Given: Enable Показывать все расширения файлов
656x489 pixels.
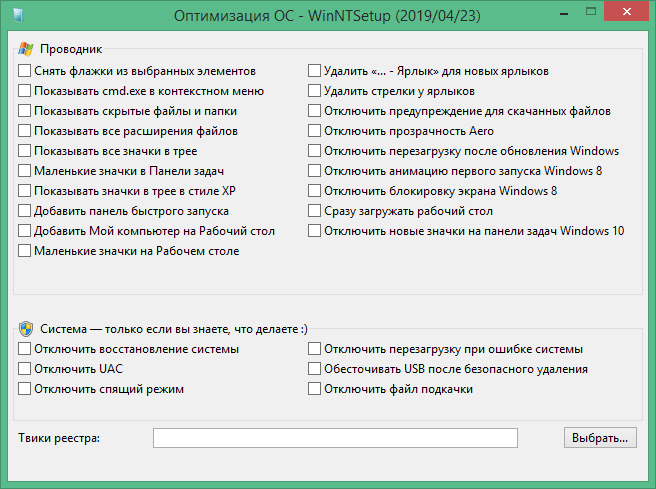Looking at the screenshot, I should pos(24,131).
